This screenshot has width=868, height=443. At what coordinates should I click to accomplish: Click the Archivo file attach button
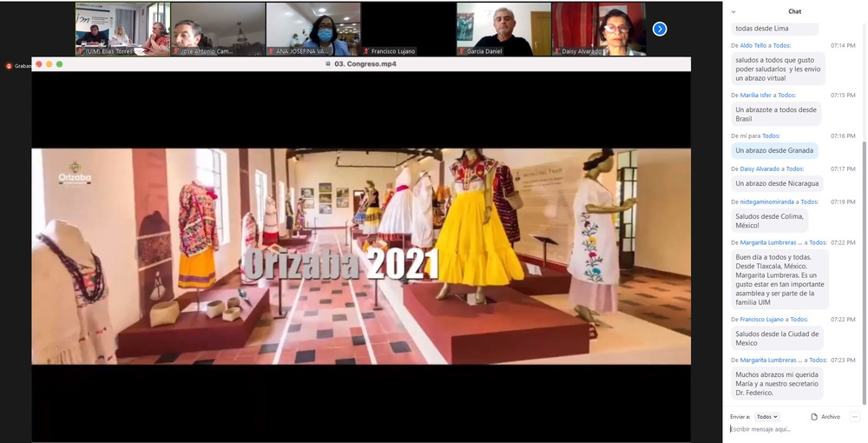click(825, 417)
